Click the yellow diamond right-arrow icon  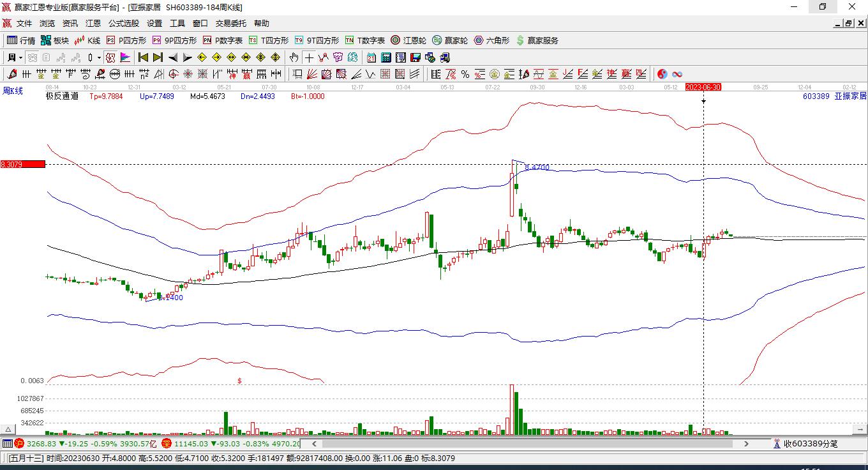(x=217, y=57)
